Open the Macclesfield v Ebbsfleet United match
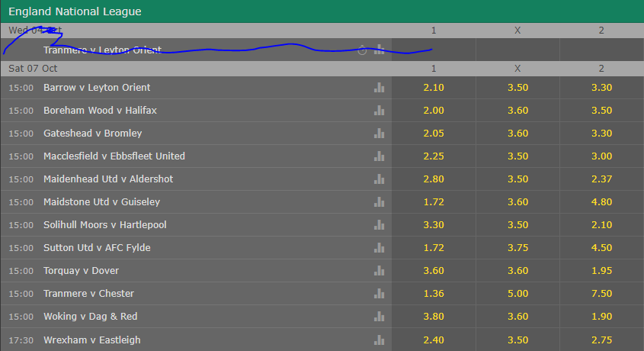The height and width of the screenshot is (351, 644). pos(114,156)
